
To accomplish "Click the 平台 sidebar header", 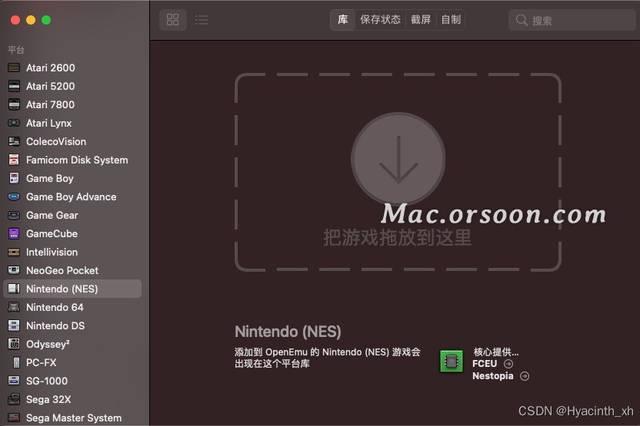I will click(16, 50).
